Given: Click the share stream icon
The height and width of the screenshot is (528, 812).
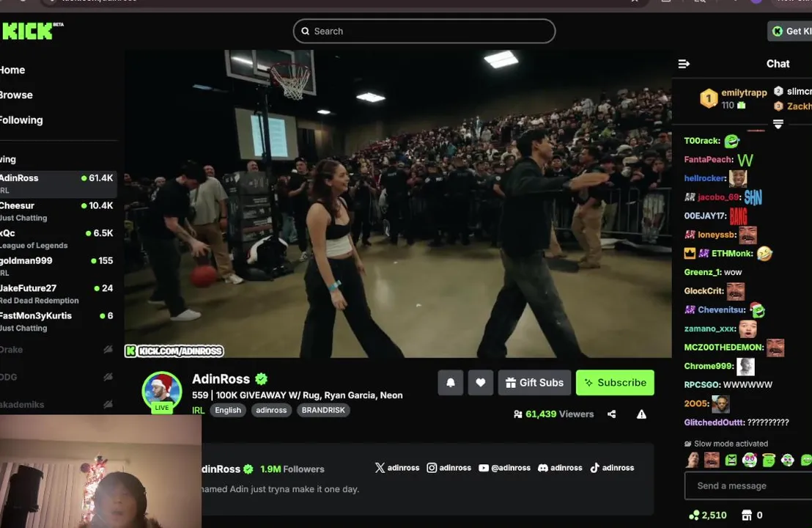Looking at the screenshot, I should click(x=612, y=414).
